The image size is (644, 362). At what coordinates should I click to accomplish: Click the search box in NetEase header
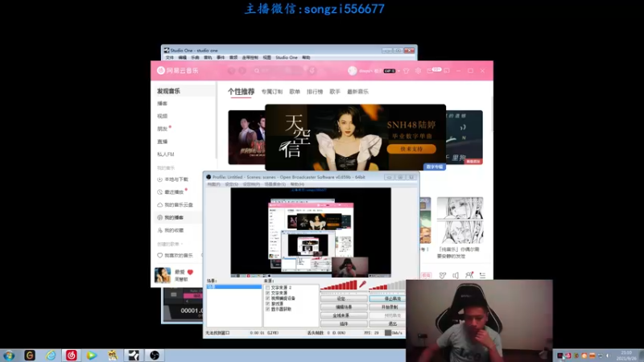coord(277,71)
